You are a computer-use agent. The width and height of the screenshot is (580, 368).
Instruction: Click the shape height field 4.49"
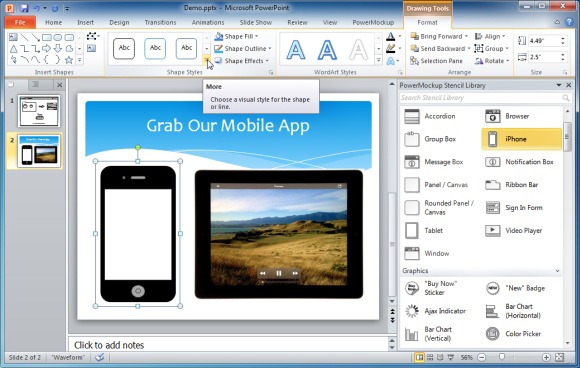tap(543, 41)
